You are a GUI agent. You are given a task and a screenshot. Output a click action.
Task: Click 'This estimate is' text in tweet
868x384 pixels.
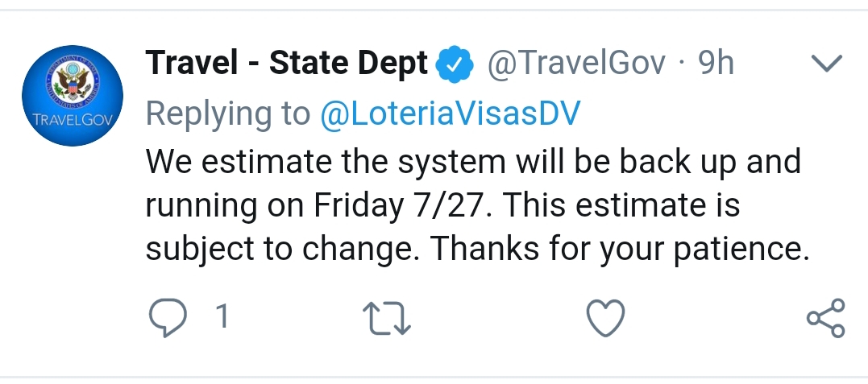621,205
